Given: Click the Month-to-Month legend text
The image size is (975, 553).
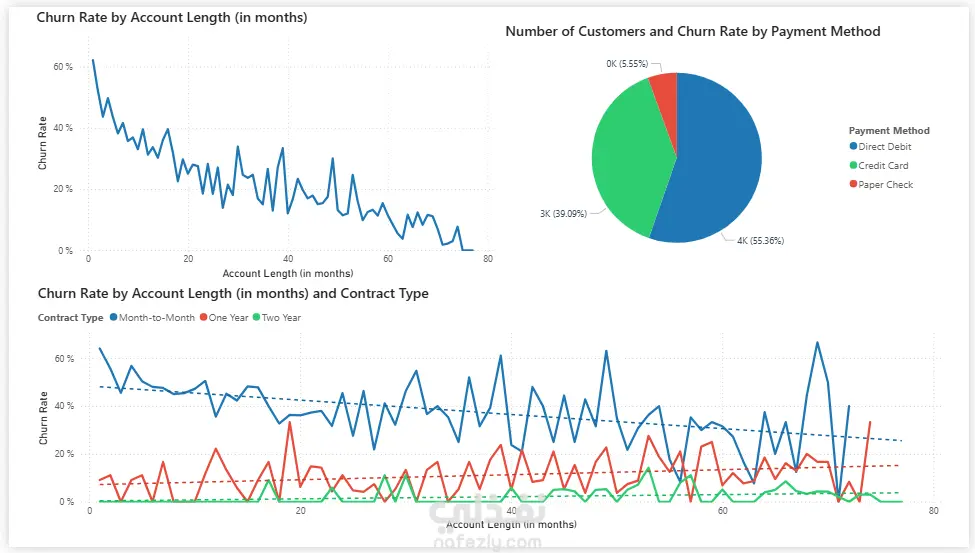Looking at the screenshot, I should click(157, 317).
